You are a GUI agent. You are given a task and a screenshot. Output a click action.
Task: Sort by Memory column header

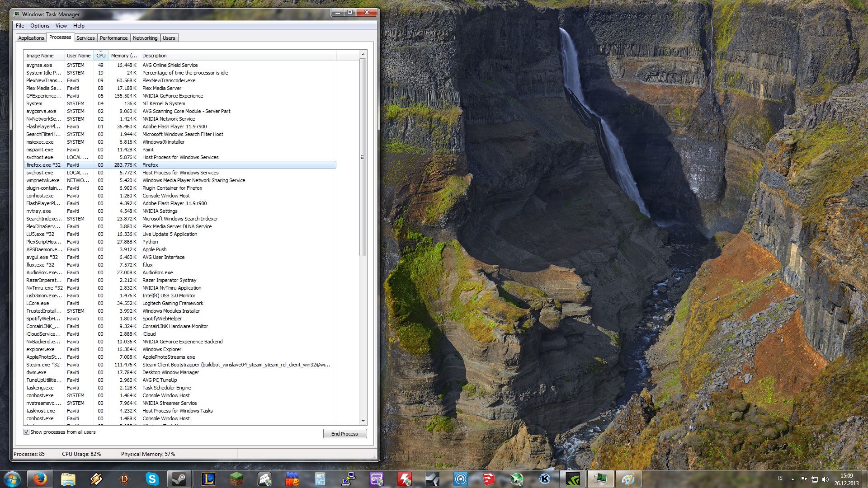[x=123, y=56]
